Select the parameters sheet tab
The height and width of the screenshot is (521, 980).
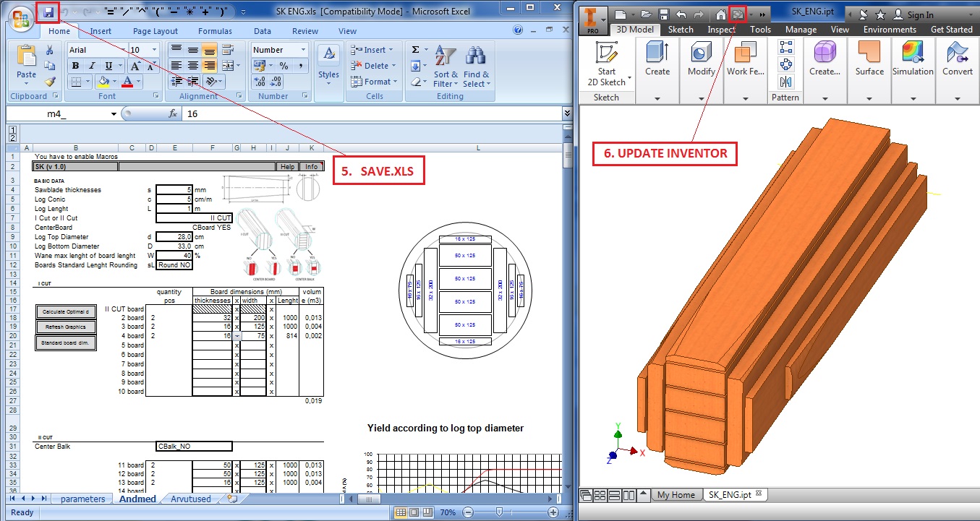coord(82,499)
